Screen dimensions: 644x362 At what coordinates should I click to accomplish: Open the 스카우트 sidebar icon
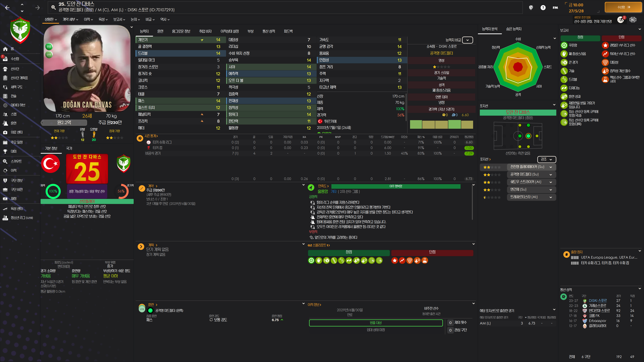[5, 161]
